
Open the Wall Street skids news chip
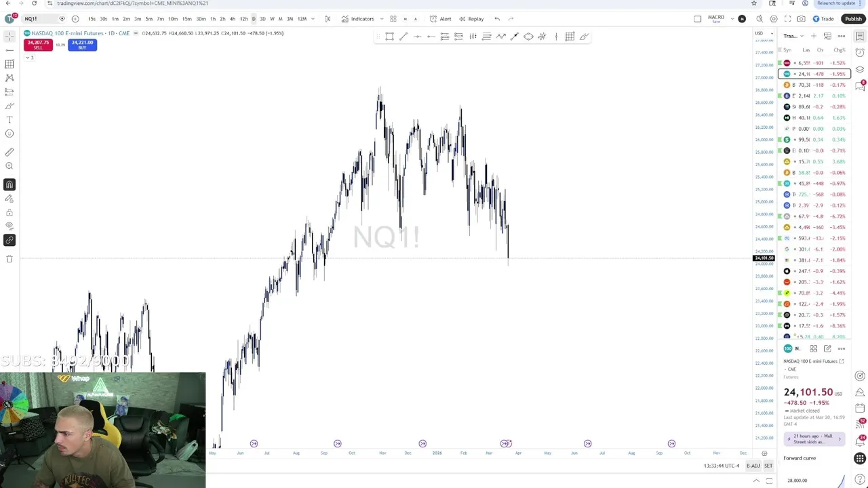pyautogui.click(x=814, y=439)
